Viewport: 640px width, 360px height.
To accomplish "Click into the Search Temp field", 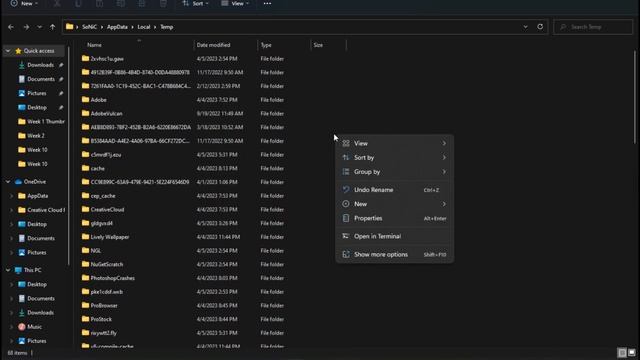I will point(593,27).
